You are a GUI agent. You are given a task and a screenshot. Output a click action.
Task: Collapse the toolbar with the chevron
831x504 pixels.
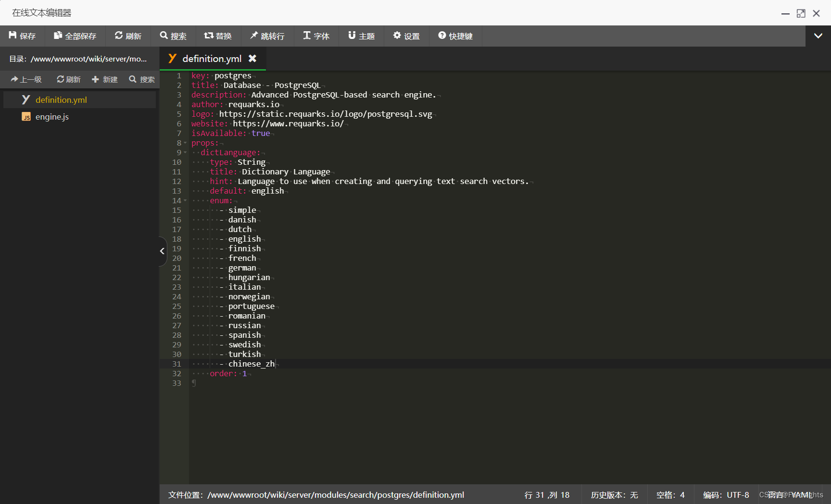[x=818, y=36]
